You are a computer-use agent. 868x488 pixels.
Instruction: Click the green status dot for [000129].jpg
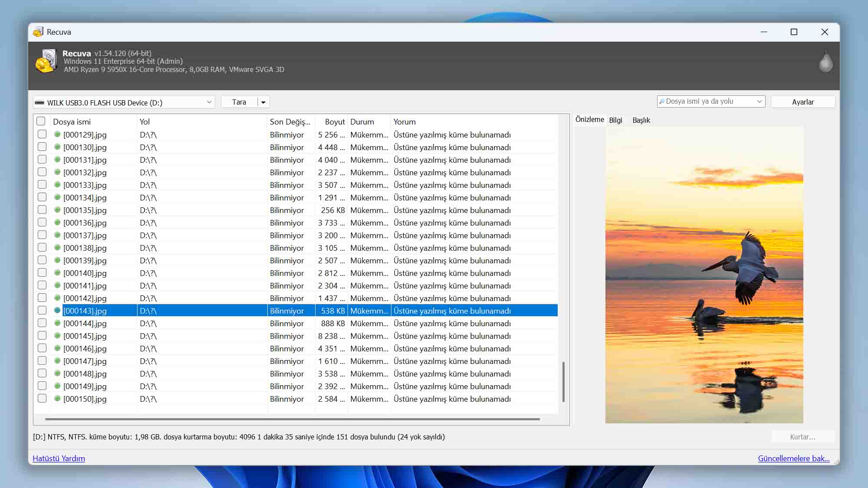[x=57, y=134]
